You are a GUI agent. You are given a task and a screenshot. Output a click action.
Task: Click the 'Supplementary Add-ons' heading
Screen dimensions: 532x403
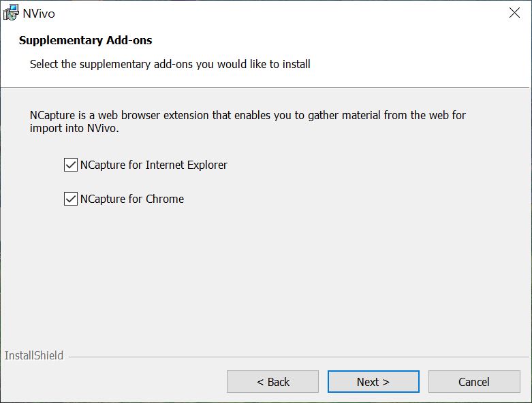[86, 40]
